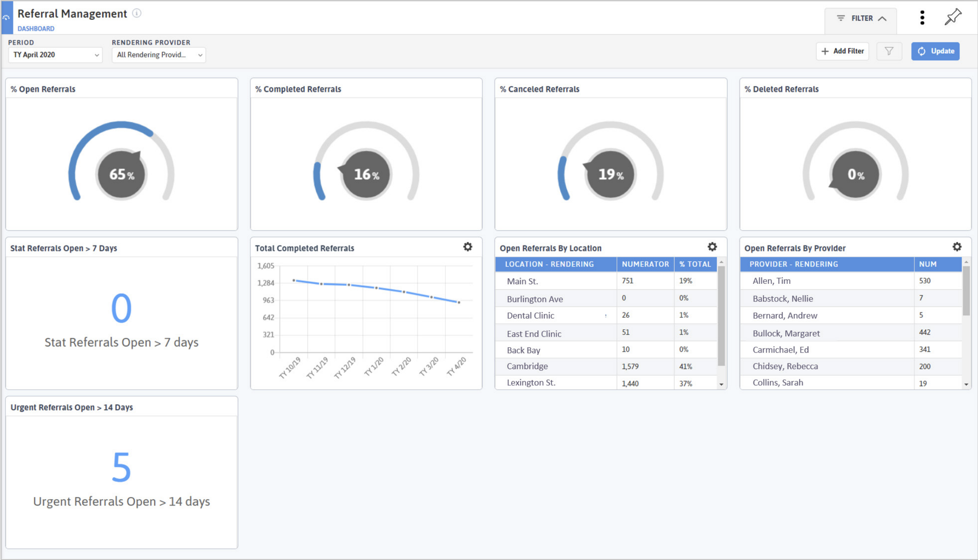Open the Period dropdown showing TY April 2020

click(x=55, y=55)
